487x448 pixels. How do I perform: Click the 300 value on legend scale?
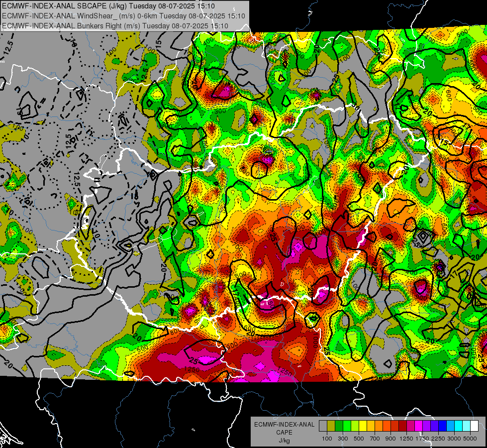343,439
